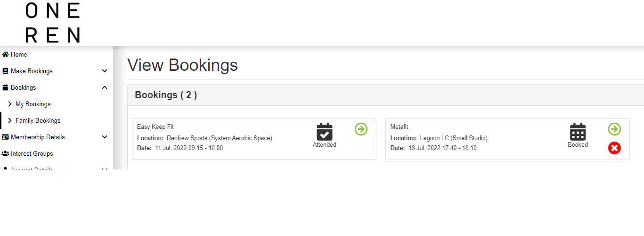Click the Booked calendar icon for Metafit
The width and height of the screenshot is (644, 236).
pyautogui.click(x=578, y=132)
